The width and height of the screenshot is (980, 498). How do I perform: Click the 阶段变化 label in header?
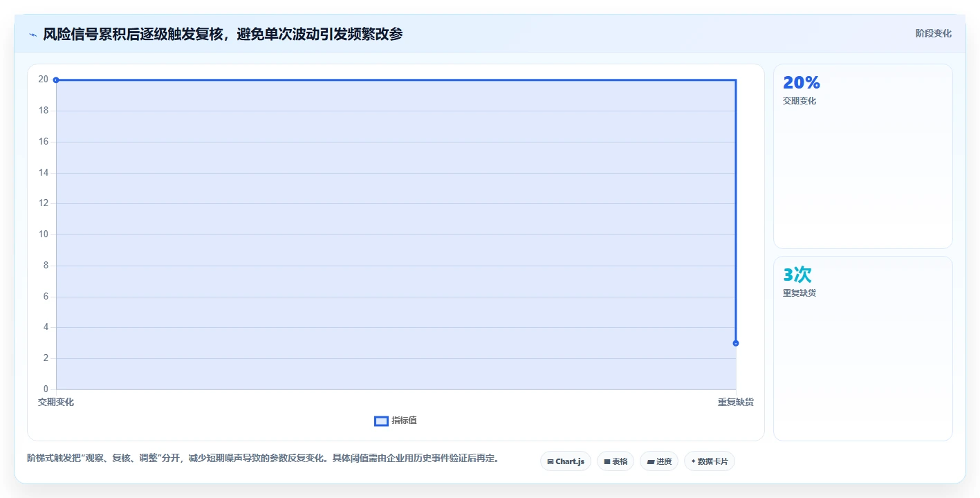[933, 33]
